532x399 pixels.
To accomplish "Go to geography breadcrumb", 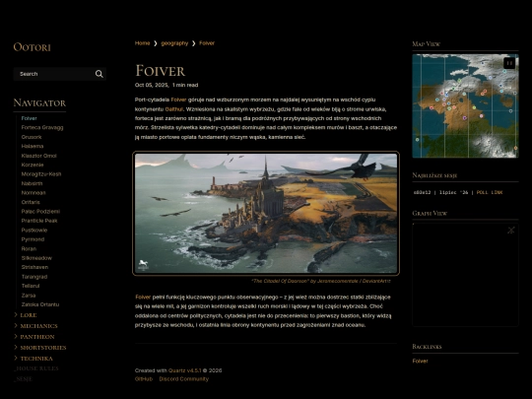I will coord(174,43).
